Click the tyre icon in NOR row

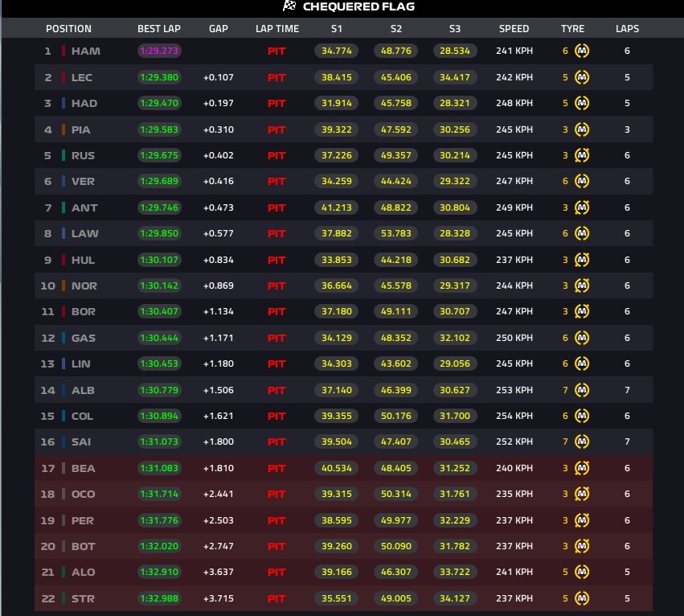(x=581, y=285)
